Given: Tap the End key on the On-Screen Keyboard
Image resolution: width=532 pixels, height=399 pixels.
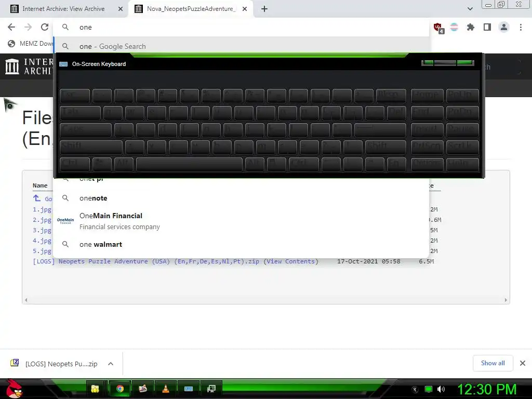Looking at the screenshot, I should click(x=427, y=113).
